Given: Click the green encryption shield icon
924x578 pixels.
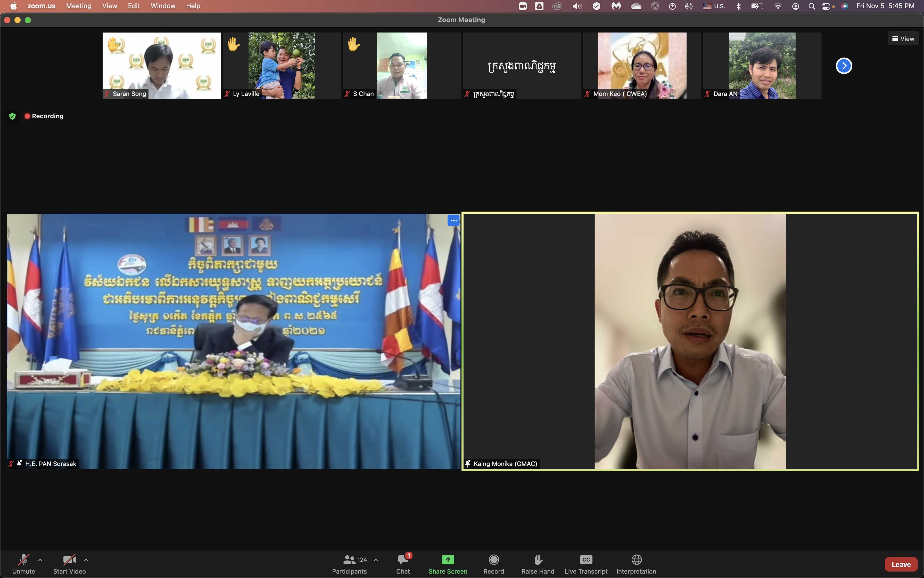Looking at the screenshot, I should [12, 116].
